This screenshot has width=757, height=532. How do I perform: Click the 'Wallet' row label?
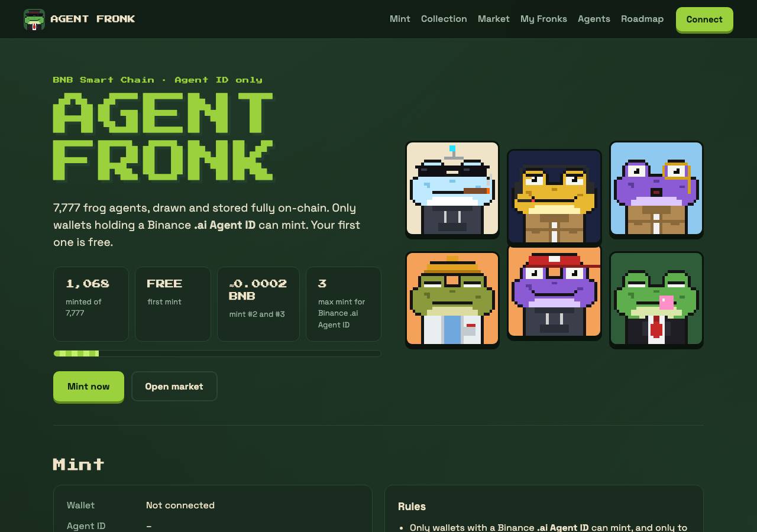coord(80,505)
